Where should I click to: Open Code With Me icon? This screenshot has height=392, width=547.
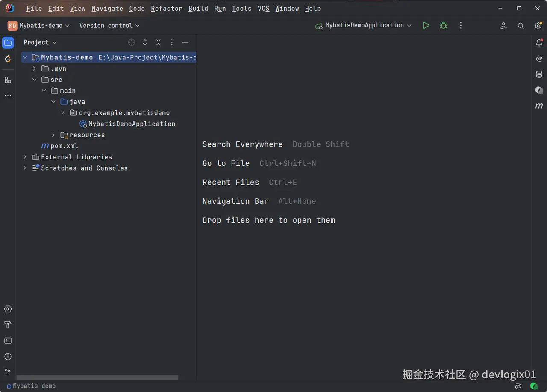[504, 26]
